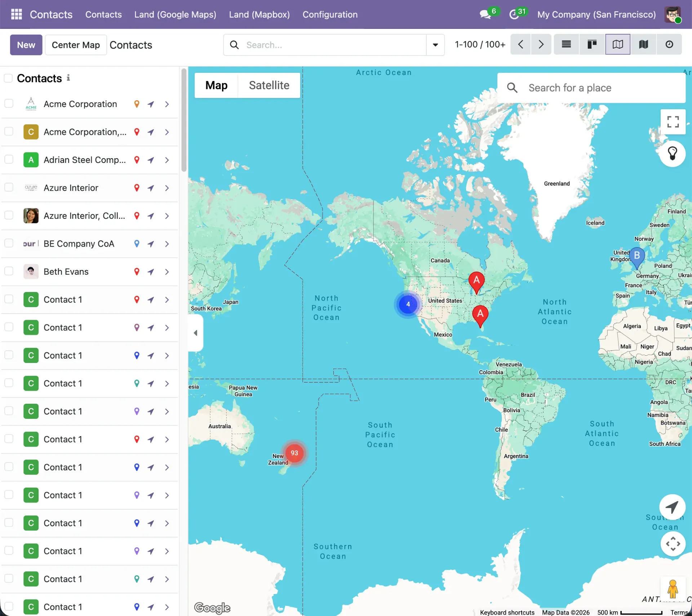Focus the Search... input field
The width and height of the screenshot is (692, 616).
pyautogui.click(x=335, y=45)
